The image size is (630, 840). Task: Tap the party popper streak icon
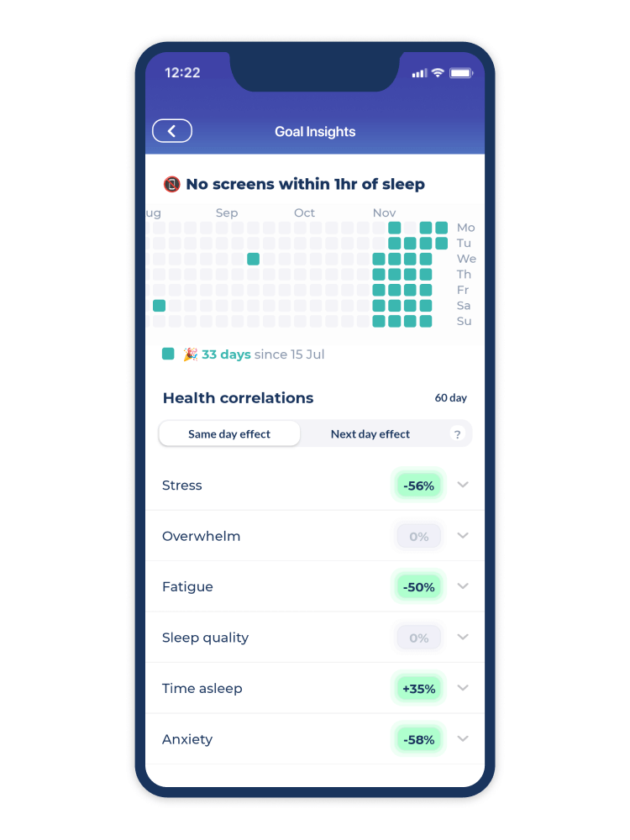pyautogui.click(x=190, y=354)
